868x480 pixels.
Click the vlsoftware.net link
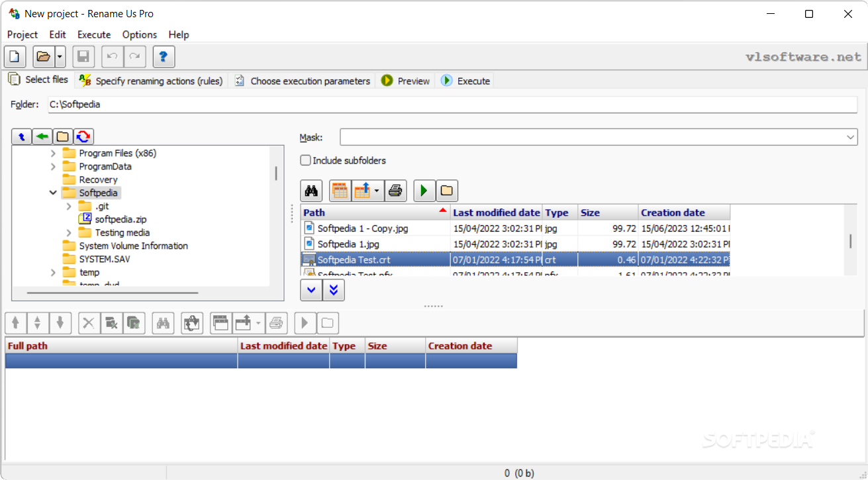coord(804,57)
